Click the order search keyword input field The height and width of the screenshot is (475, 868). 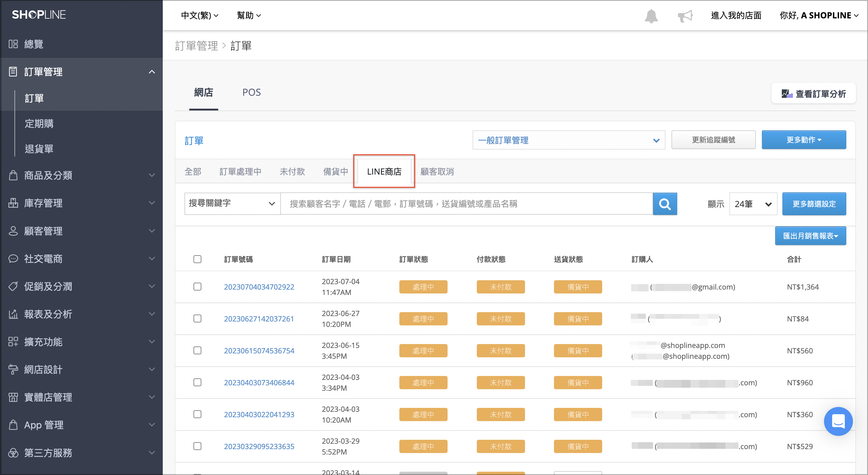467,204
